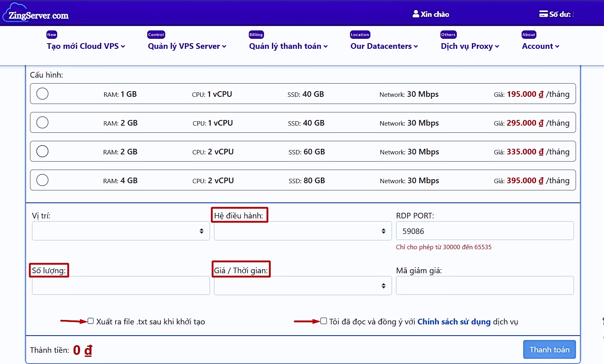
Task: Click the Thanh toán button
Action: (x=550, y=350)
